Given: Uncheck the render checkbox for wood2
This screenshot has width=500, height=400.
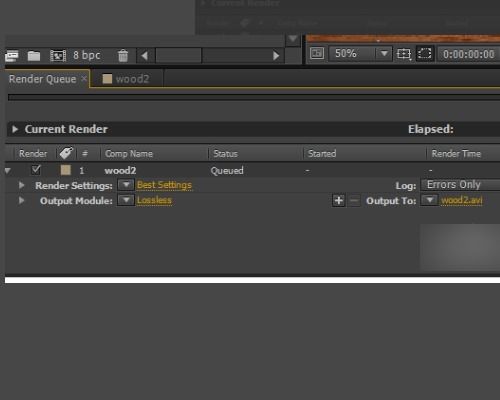Looking at the screenshot, I should point(36,170).
